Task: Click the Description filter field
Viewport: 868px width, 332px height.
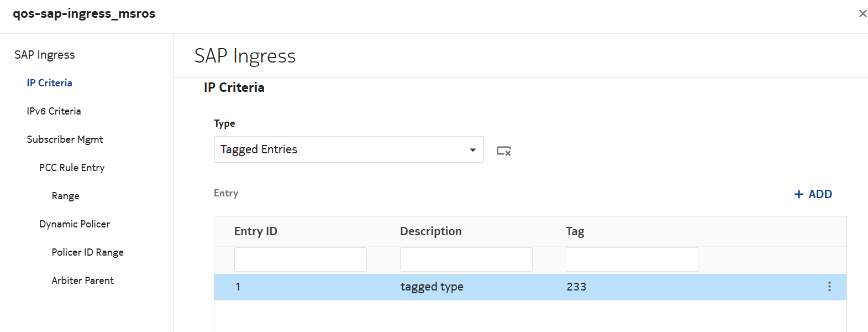Action: coord(466,260)
